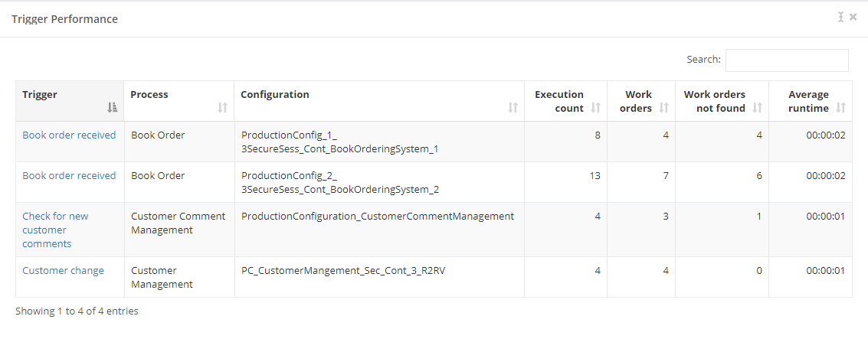Open Book order received link for ProductionConfig_1

pos(69,135)
